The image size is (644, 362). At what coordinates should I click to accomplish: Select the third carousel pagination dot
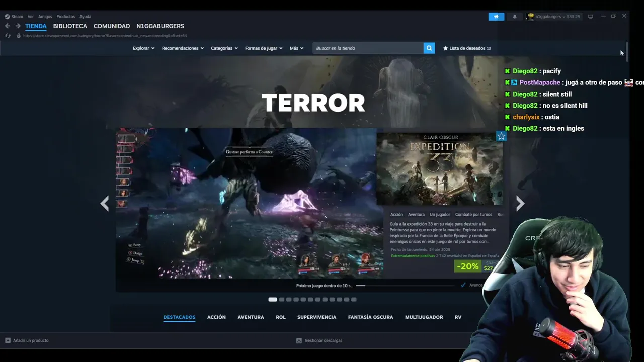click(289, 299)
